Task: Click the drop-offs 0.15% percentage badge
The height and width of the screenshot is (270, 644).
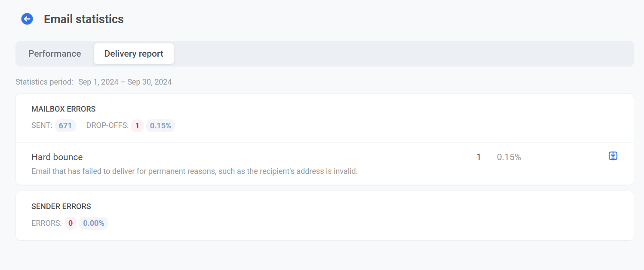Action: pyautogui.click(x=160, y=126)
